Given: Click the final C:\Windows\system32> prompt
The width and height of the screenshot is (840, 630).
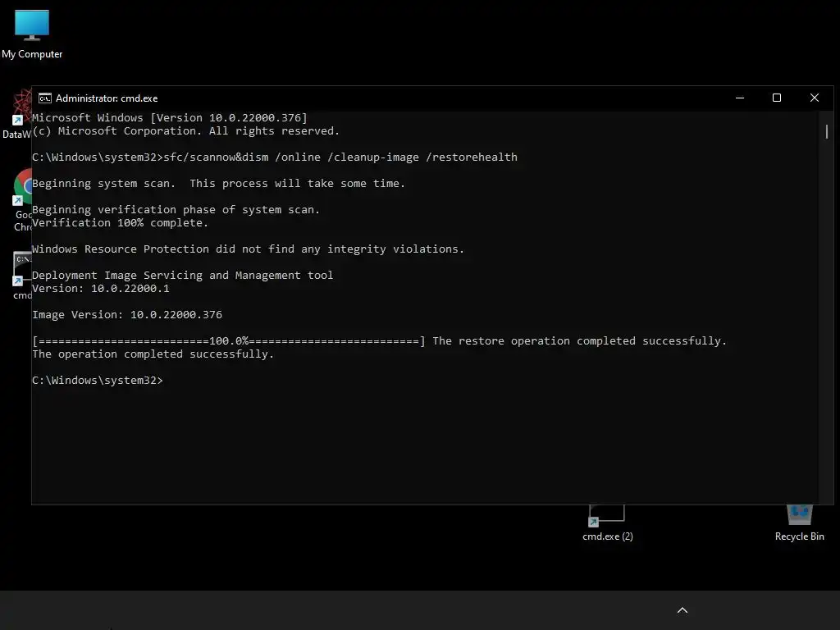Looking at the screenshot, I should 98,381.
